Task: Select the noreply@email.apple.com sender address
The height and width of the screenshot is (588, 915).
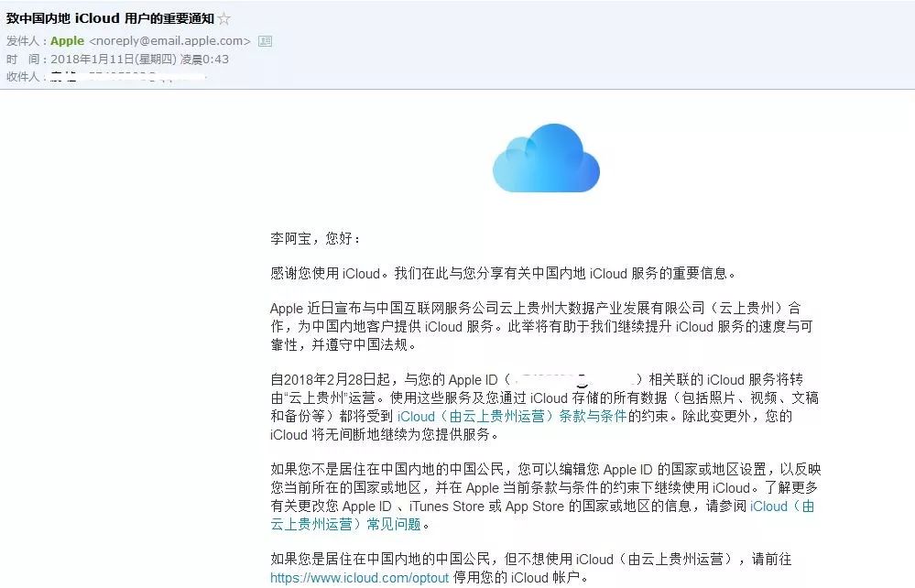Action: (169, 41)
